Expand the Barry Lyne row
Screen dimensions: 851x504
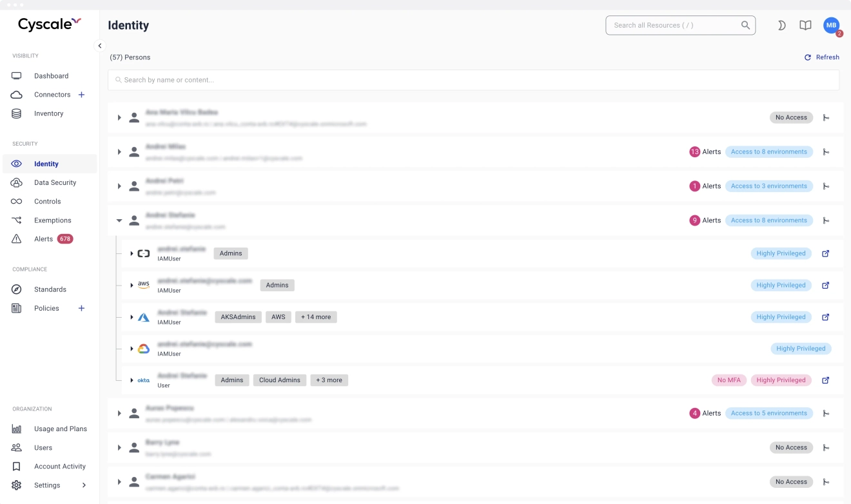click(119, 448)
